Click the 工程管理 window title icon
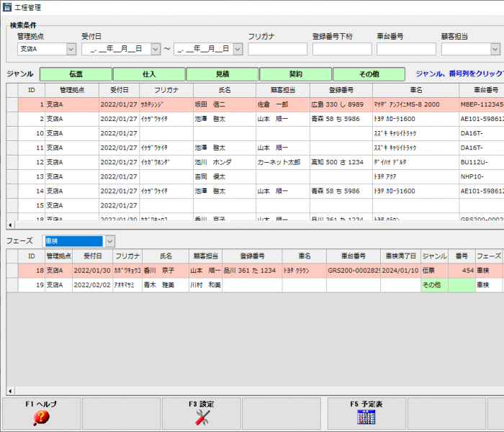The height and width of the screenshot is (432, 504). click(x=6, y=7)
